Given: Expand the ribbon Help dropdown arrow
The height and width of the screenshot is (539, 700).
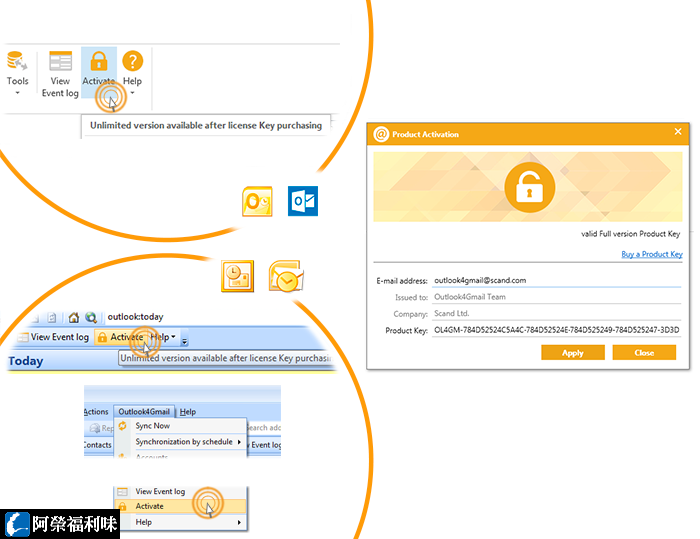Looking at the screenshot, I should (132, 93).
